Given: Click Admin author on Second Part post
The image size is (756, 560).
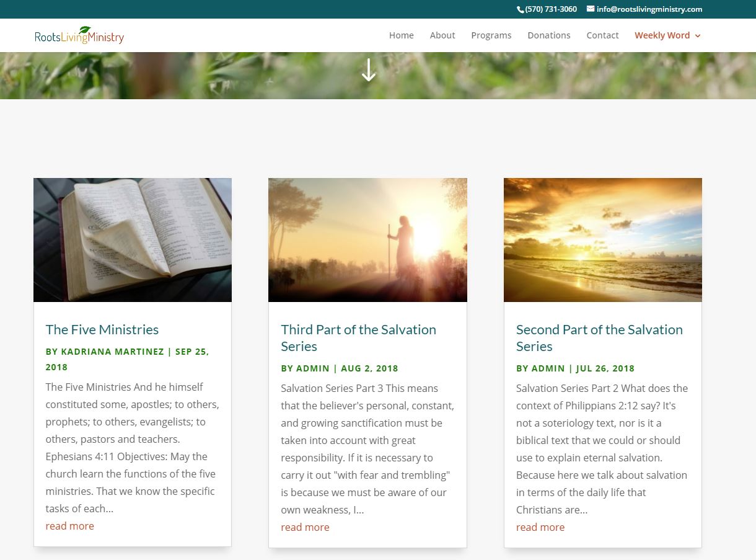Looking at the screenshot, I should click(x=548, y=368).
